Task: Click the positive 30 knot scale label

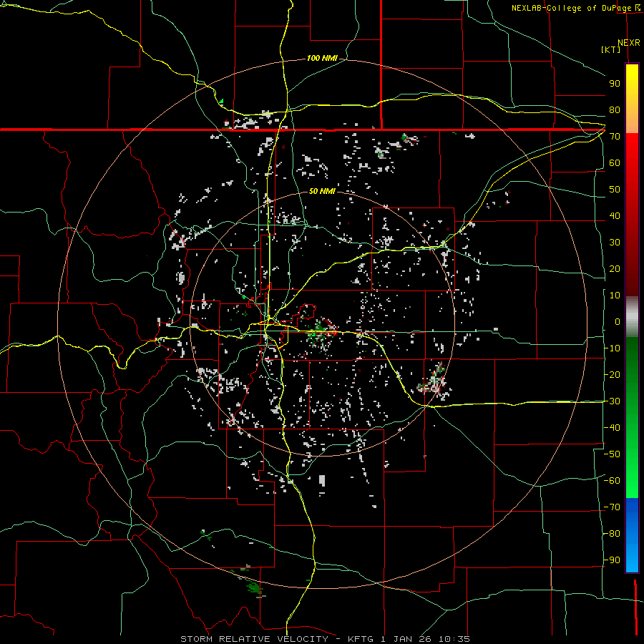Action: tap(615, 243)
